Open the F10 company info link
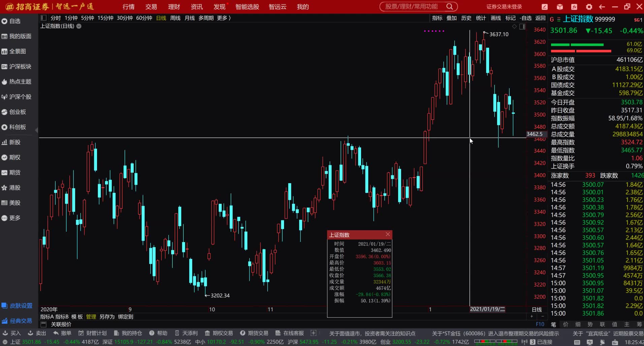644x346 pixels. (x=540, y=324)
